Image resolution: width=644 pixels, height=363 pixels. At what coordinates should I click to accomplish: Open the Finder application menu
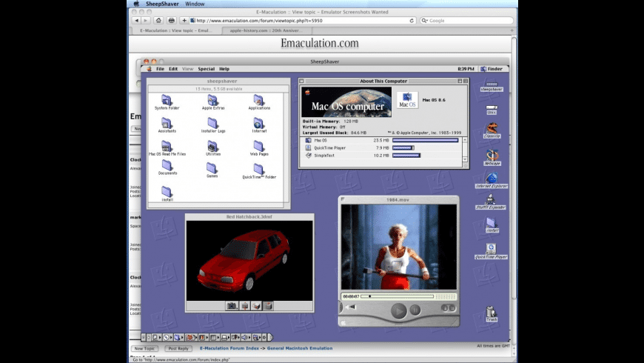[492, 69]
